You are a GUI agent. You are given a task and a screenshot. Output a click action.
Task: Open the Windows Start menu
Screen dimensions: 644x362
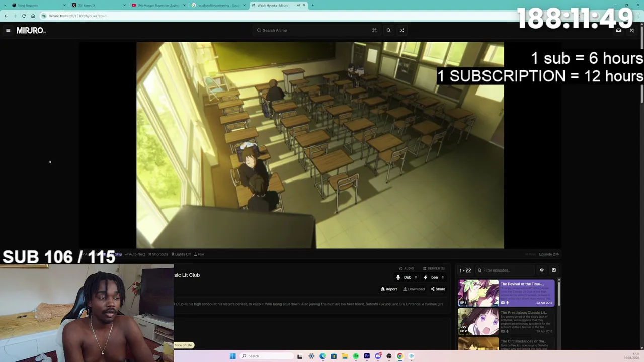click(x=232, y=356)
